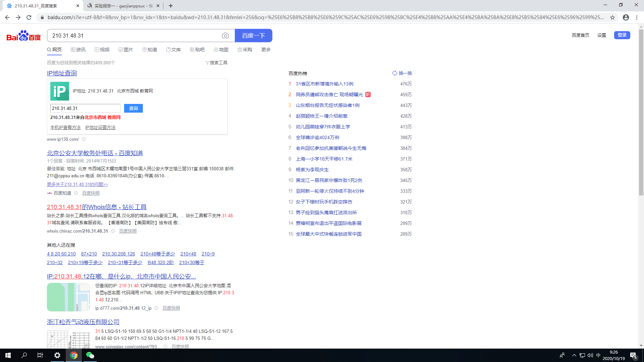Switch to the 图片 search tab
The height and width of the screenshot is (362, 644).
pos(126,50)
